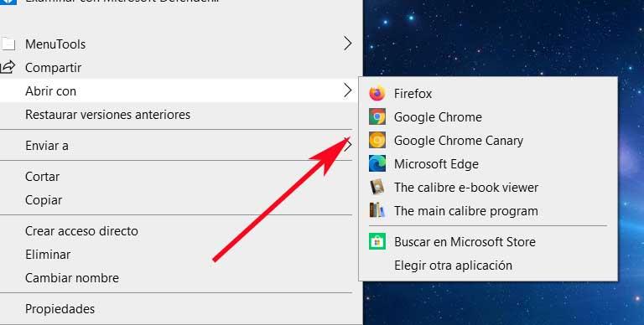This screenshot has width=644, height=325.
Task: Expand the MenuTools submenu arrow
Action: [347, 43]
